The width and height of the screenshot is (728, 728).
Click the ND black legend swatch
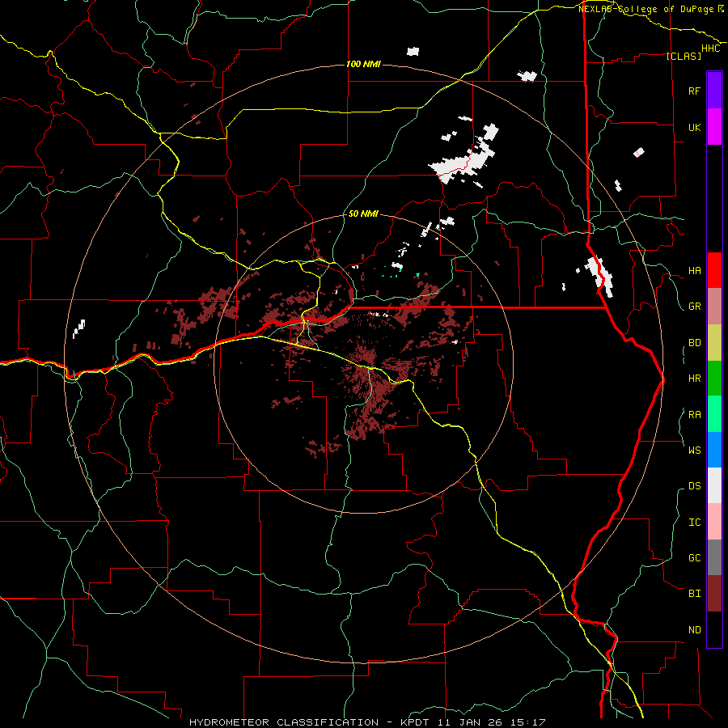pyautogui.click(x=714, y=629)
